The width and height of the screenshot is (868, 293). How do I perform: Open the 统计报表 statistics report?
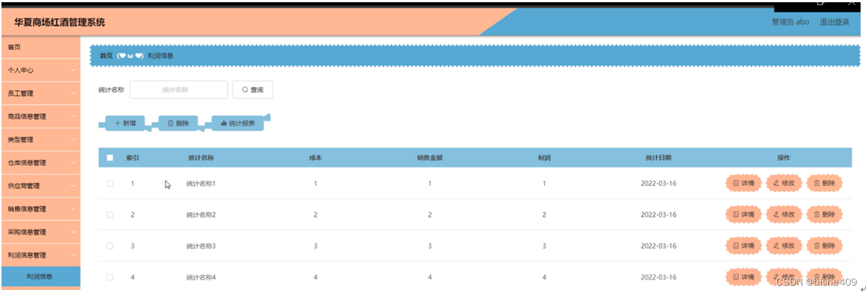[238, 123]
